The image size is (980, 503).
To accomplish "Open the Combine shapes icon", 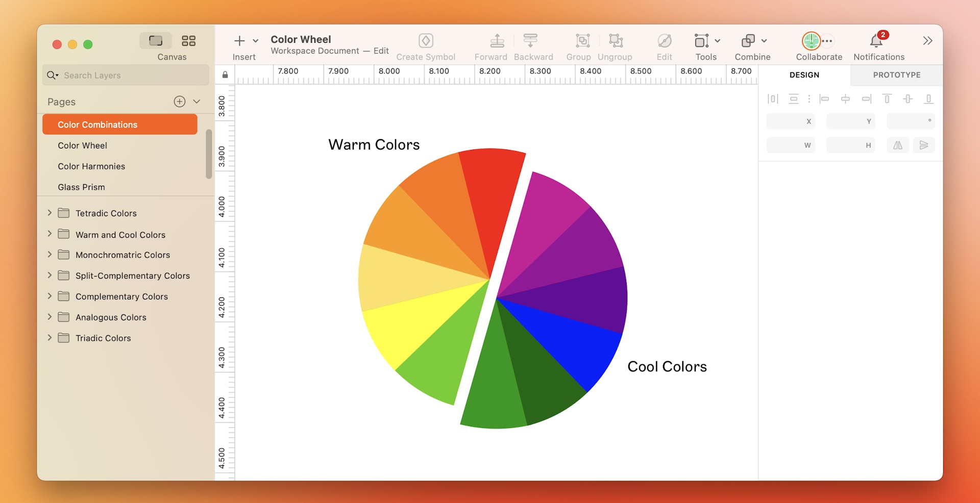I will click(748, 41).
